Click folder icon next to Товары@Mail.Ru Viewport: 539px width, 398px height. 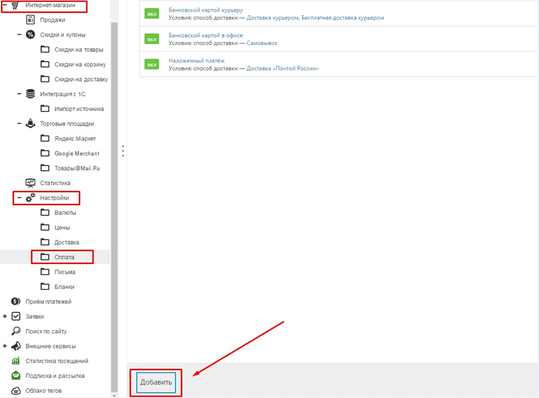45,168
